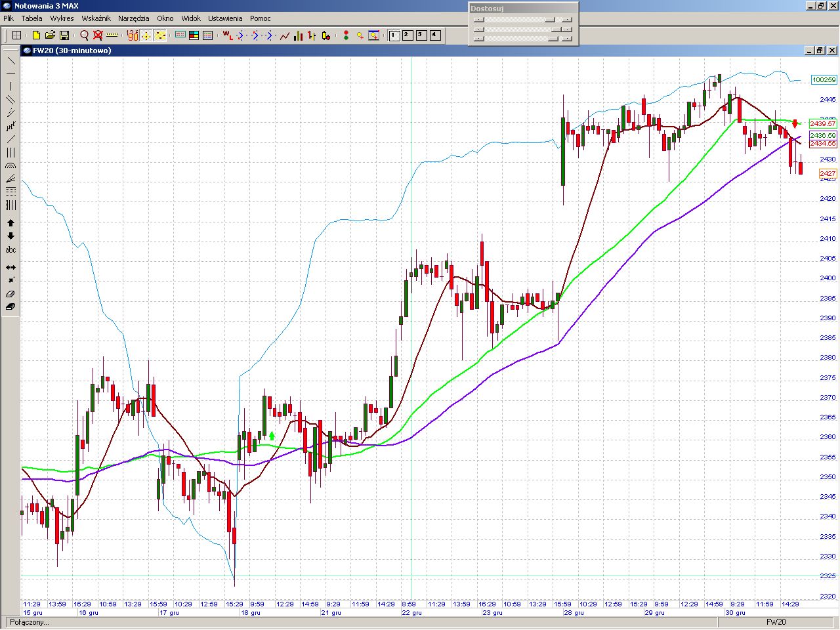Click the crossed-out magnifier reset zoom icon

(98, 35)
